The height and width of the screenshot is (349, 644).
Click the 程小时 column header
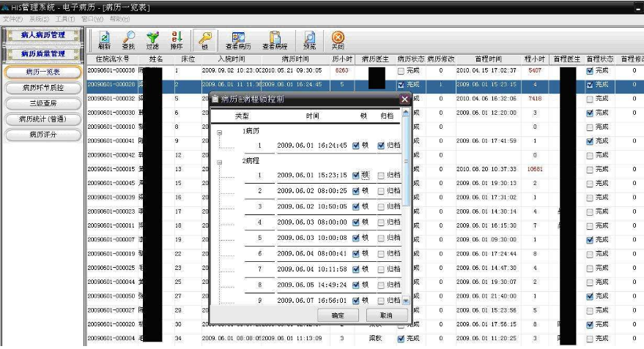(x=535, y=59)
